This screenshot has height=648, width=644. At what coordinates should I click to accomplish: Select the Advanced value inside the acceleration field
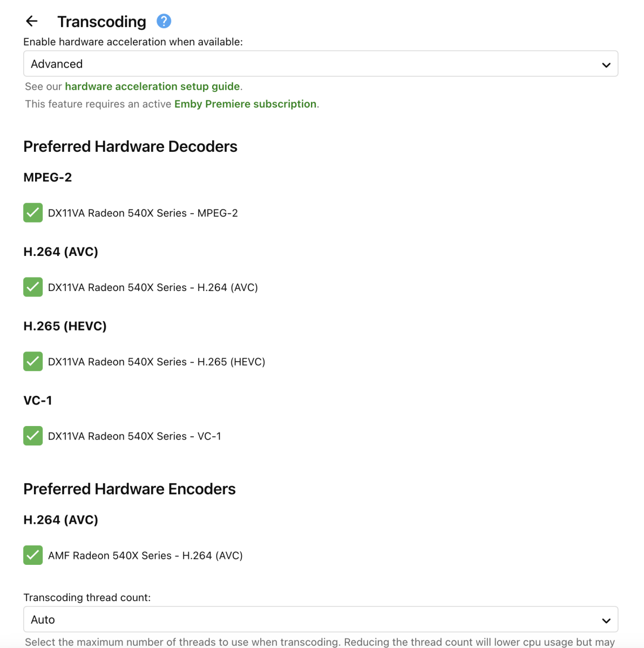pos(57,63)
